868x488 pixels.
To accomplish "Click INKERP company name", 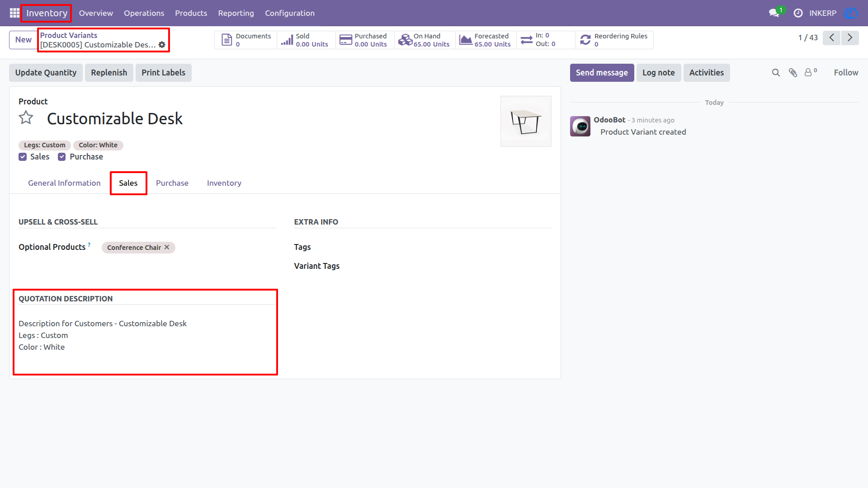I will [823, 13].
